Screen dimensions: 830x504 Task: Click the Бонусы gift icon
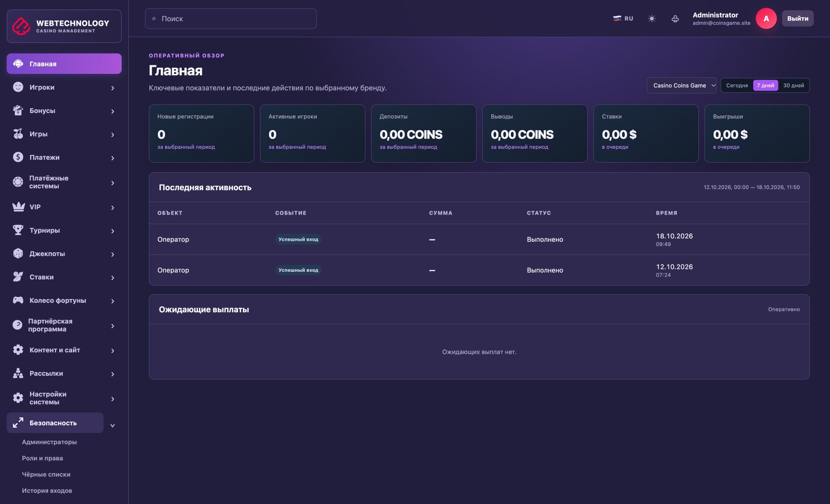[18, 111]
